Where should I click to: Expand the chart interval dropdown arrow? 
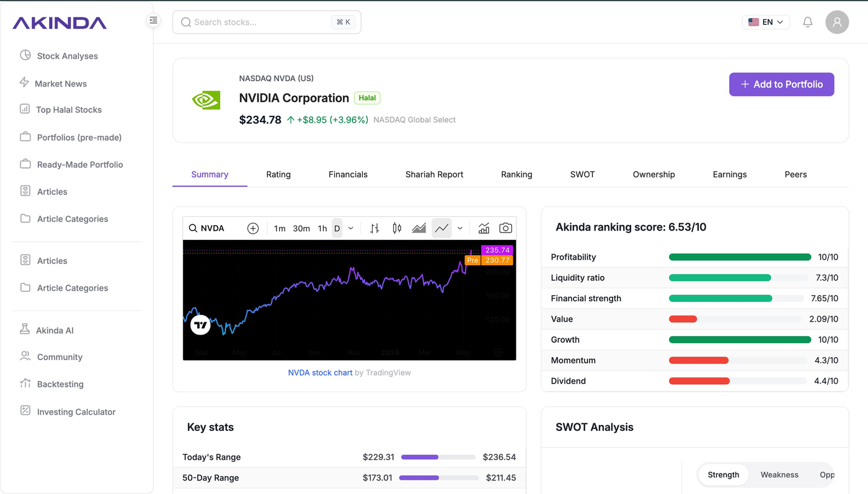(x=350, y=228)
